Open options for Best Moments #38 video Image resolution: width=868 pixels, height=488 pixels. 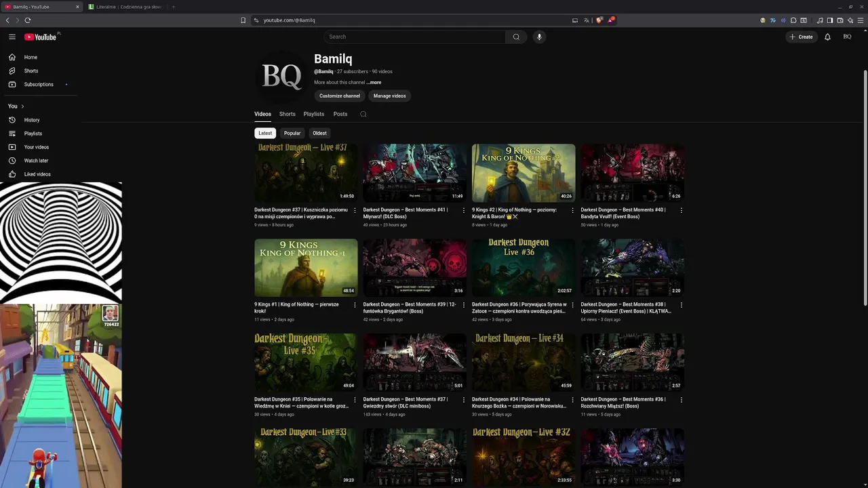point(682,305)
